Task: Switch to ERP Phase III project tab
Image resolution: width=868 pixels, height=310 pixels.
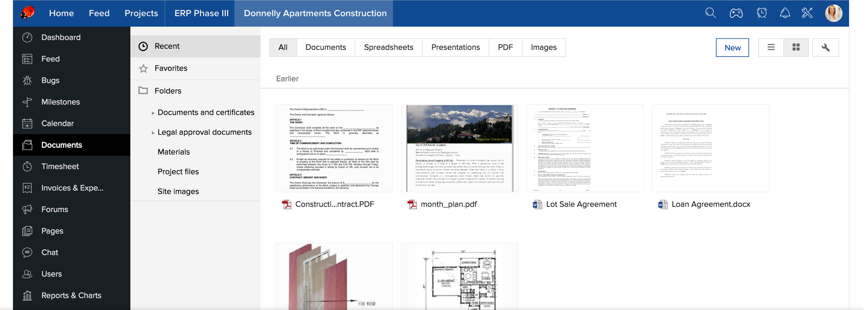Action: point(201,13)
